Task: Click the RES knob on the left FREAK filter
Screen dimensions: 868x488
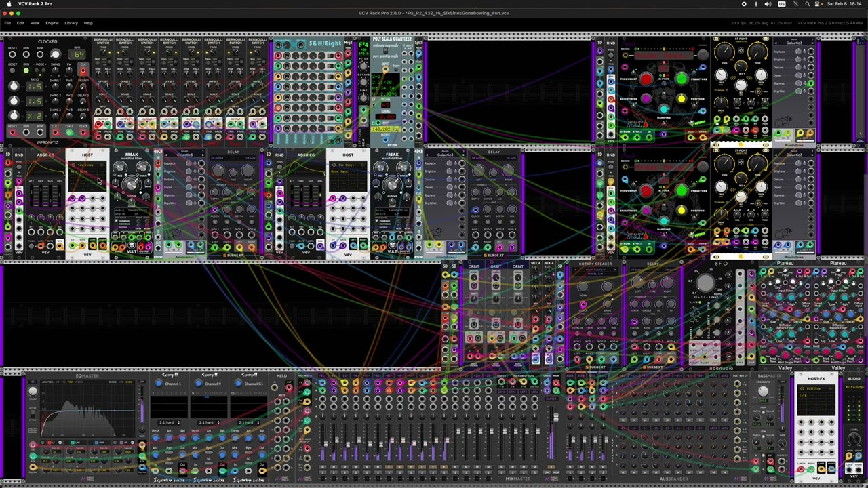Action: [x=120, y=167]
